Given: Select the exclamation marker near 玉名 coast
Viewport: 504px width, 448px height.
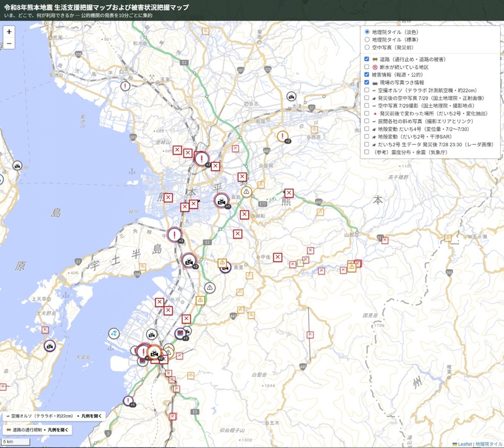Looking at the screenshot, I should point(125,86).
